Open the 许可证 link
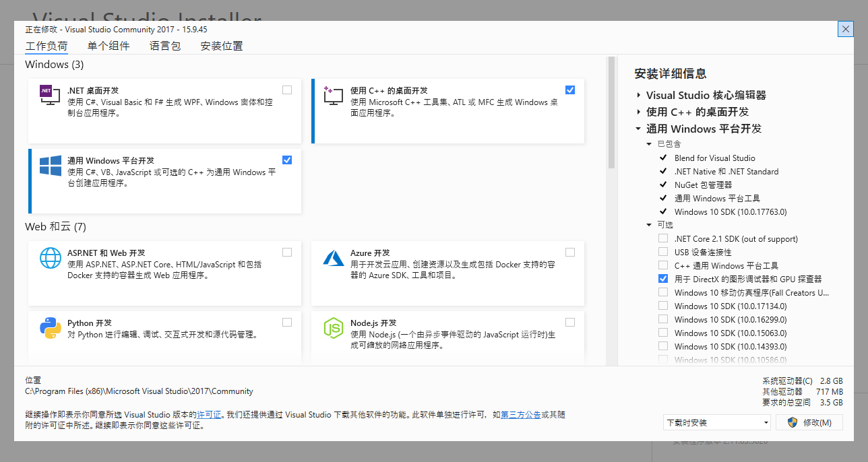 pyautogui.click(x=209, y=415)
